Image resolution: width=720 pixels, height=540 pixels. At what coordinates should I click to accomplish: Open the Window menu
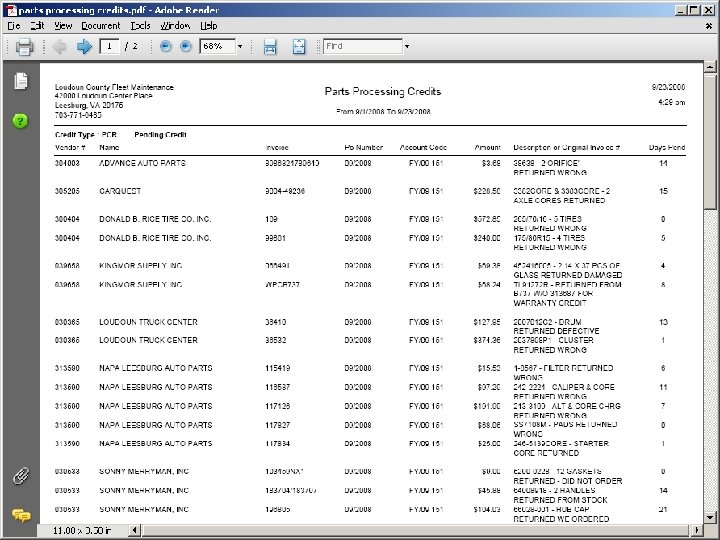(x=175, y=26)
